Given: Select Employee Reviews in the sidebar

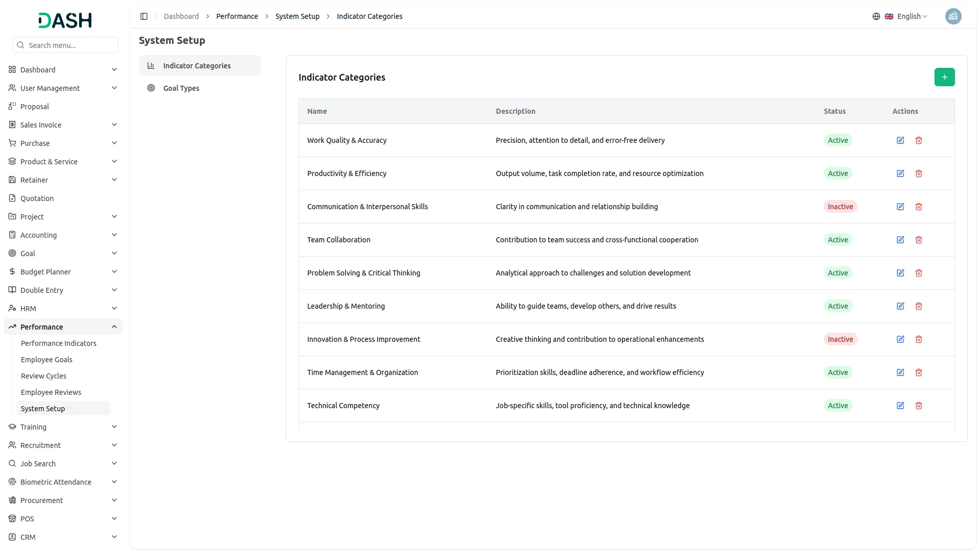Looking at the screenshot, I should pyautogui.click(x=51, y=392).
